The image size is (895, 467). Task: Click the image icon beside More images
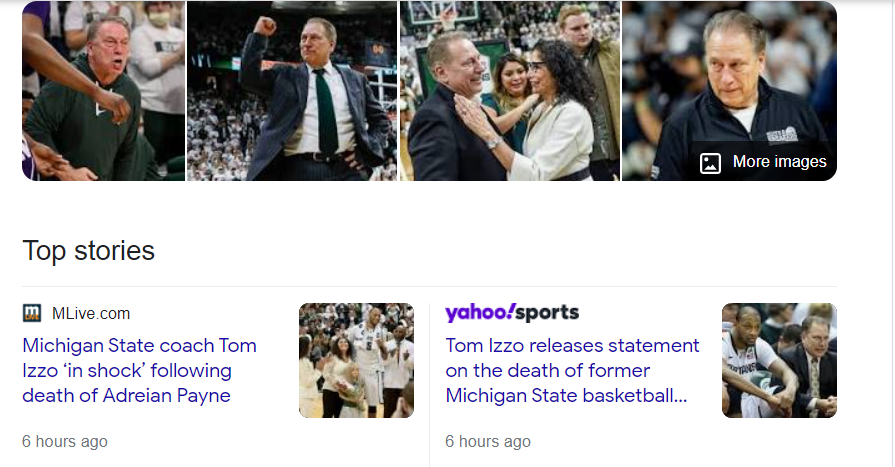[x=711, y=163]
